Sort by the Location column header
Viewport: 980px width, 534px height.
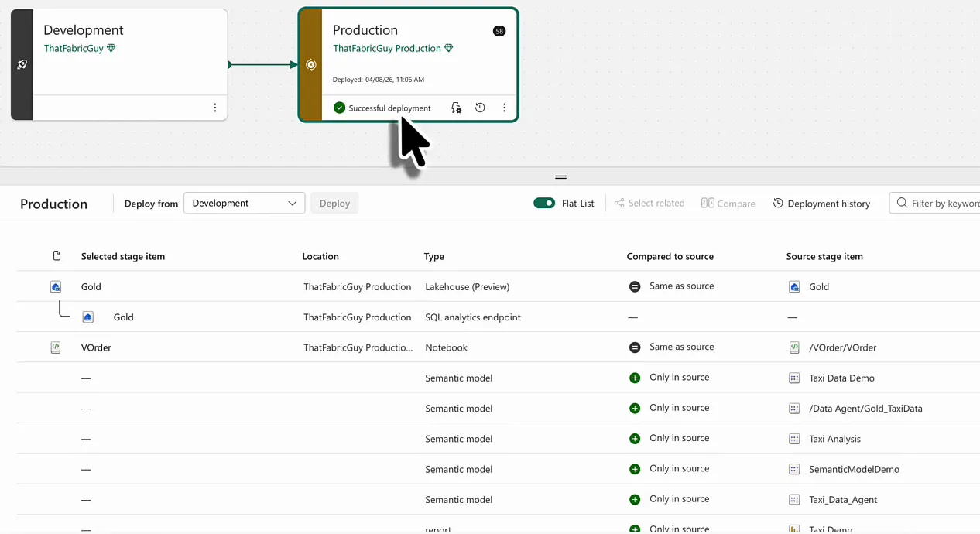tap(320, 256)
